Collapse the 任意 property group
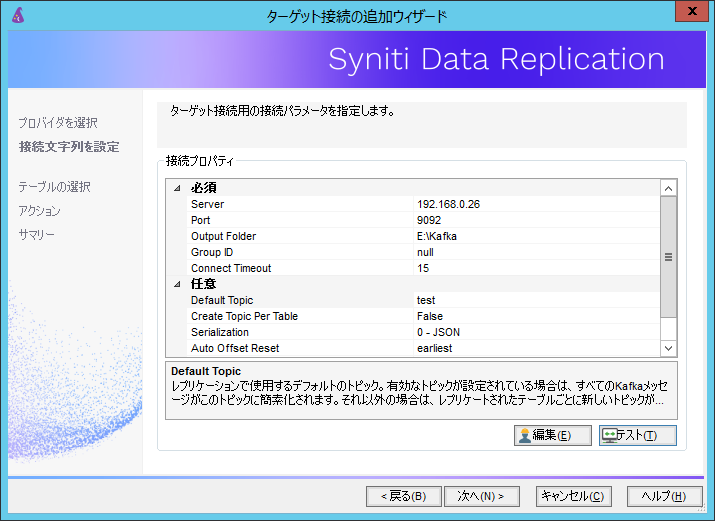The width and height of the screenshot is (715, 521). point(177,284)
